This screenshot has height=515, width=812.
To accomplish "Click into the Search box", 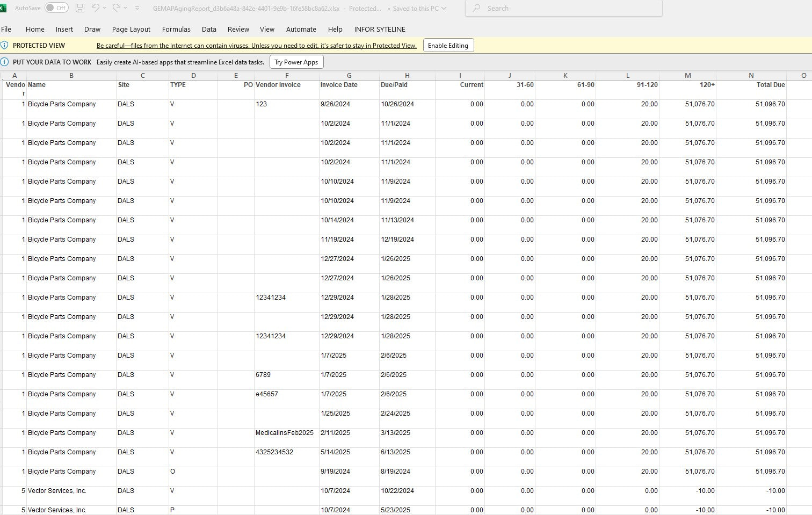I will pyautogui.click(x=563, y=8).
